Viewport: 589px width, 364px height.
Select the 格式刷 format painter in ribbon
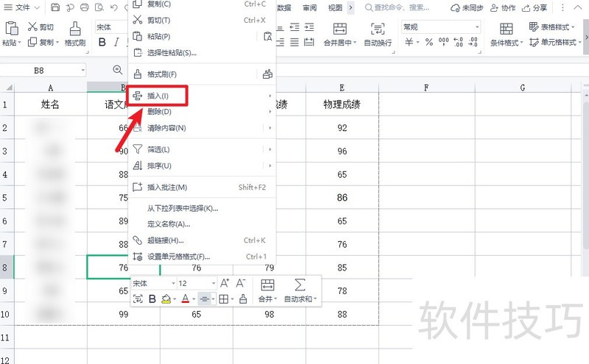pyautogui.click(x=75, y=34)
